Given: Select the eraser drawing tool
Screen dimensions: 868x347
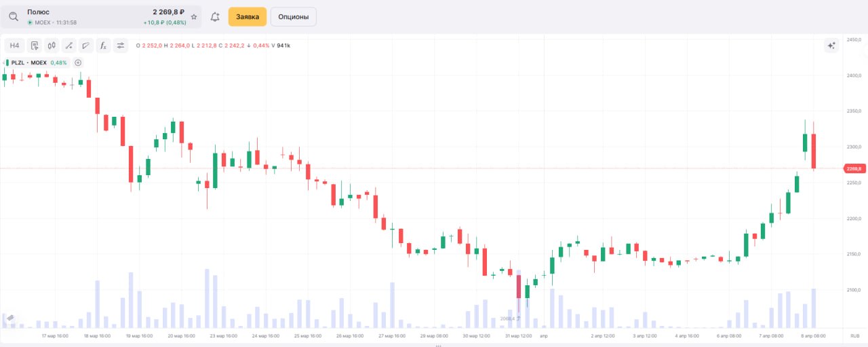Looking at the screenshot, I should coord(85,45).
